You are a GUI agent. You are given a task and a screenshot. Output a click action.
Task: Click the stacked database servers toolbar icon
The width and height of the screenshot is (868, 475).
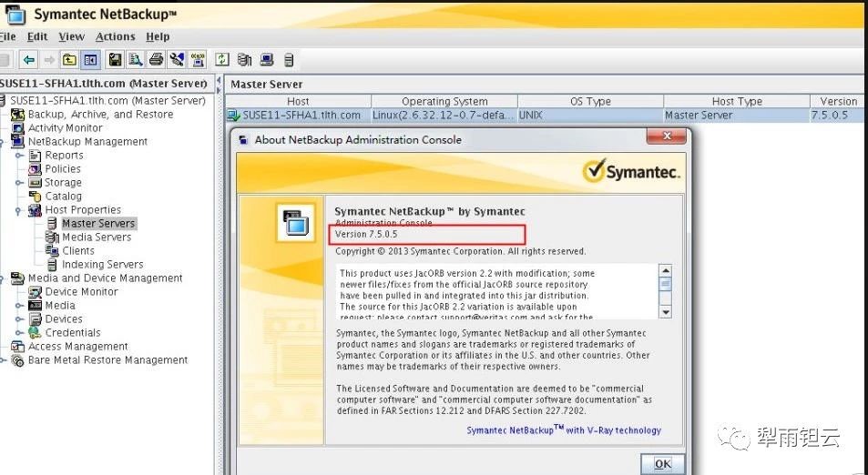[x=245, y=60]
